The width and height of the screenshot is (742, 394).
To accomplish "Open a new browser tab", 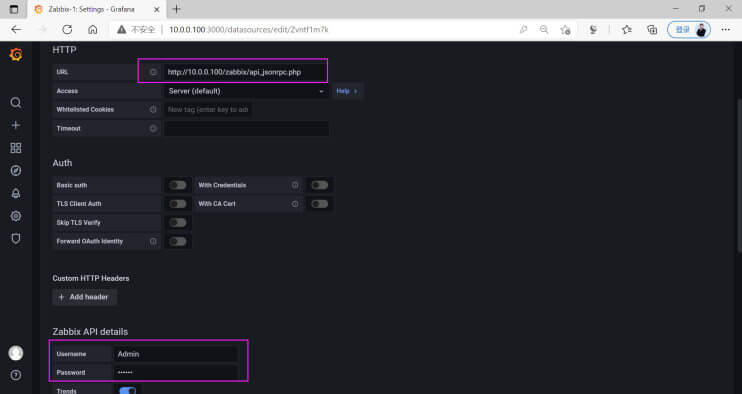I will tap(177, 9).
